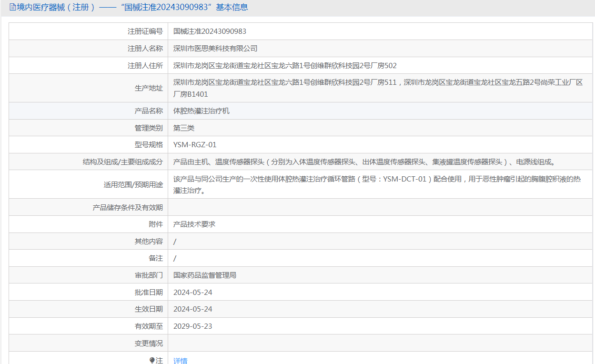595x364 pixels.
Task: Click the 批准日期 label
Action: [x=149, y=293]
